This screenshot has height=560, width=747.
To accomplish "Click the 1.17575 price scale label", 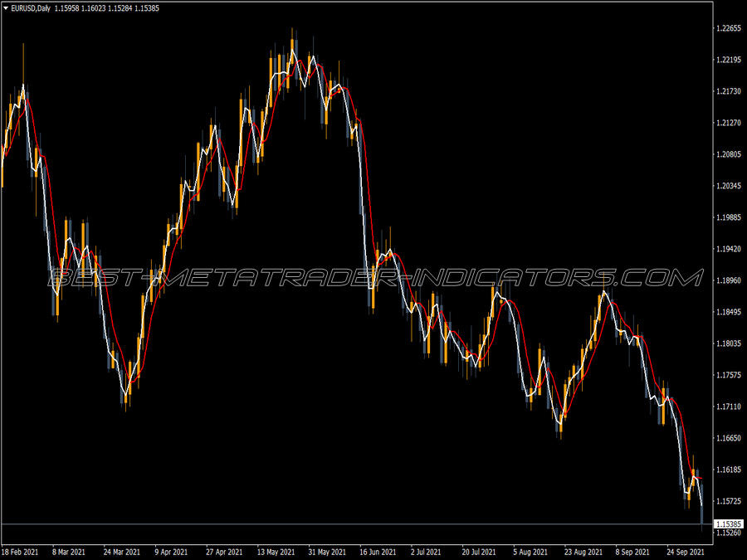I will 729,375.
